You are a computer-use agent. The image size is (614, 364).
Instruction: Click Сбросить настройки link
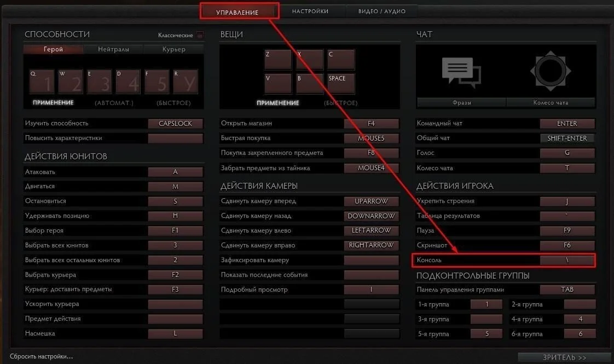click(x=41, y=356)
